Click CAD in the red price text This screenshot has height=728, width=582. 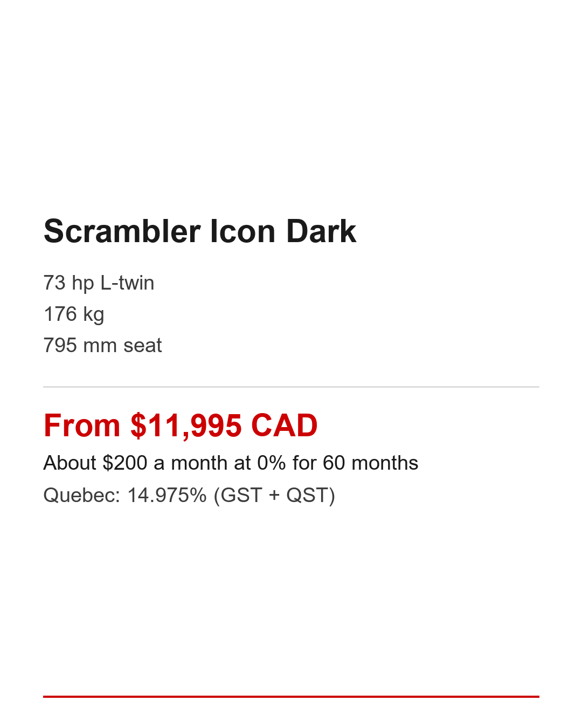click(x=284, y=425)
